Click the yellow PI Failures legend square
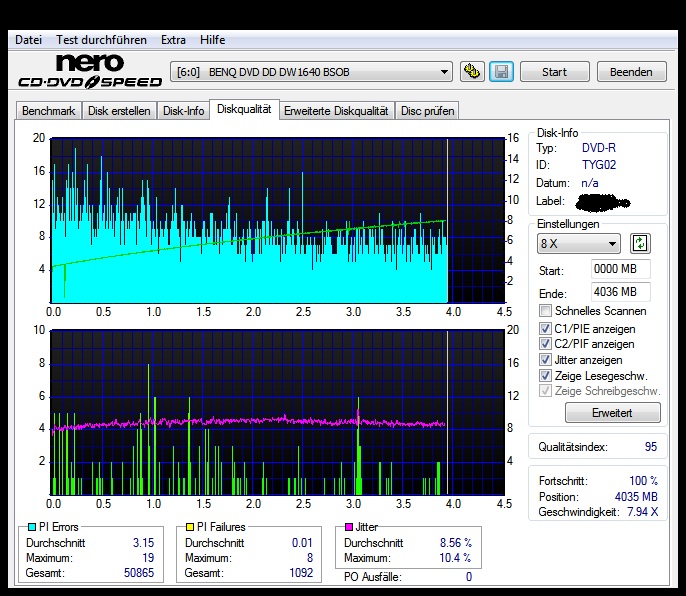 click(x=191, y=527)
